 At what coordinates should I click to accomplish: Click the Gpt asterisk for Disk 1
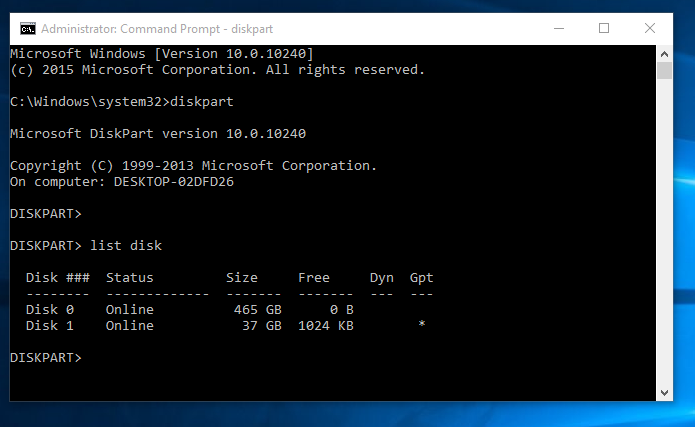tap(422, 324)
